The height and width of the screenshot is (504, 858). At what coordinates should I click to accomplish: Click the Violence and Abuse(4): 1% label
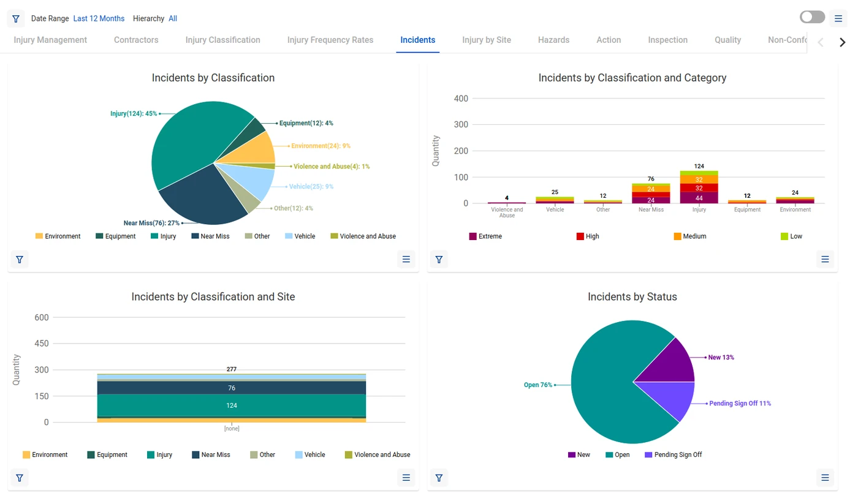332,167
